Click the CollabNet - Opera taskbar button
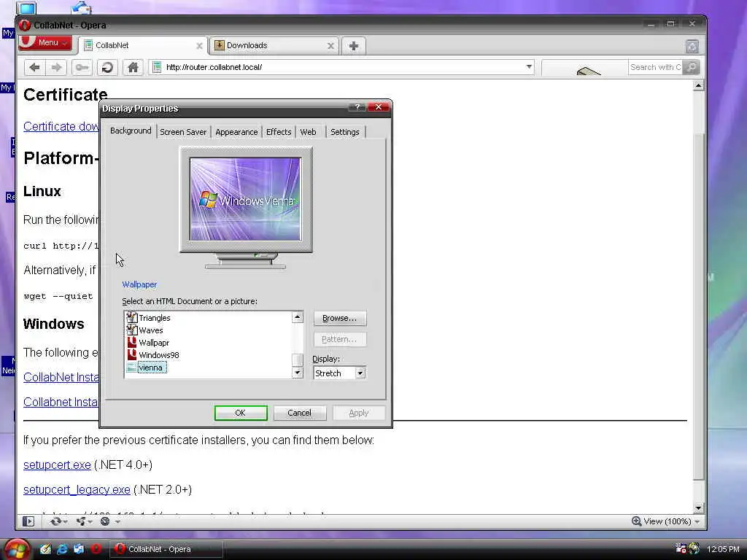 pos(166,549)
